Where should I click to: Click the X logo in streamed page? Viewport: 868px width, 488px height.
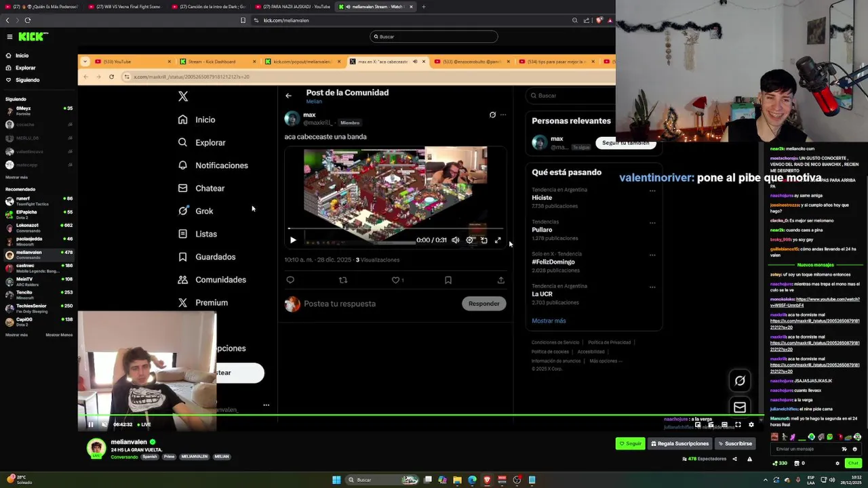click(x=183, y=96)
